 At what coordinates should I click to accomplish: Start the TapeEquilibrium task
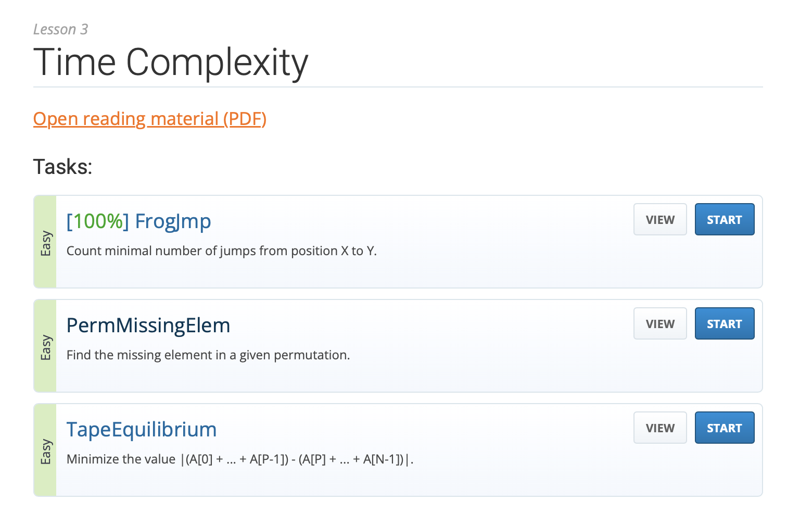click(724, 428)
